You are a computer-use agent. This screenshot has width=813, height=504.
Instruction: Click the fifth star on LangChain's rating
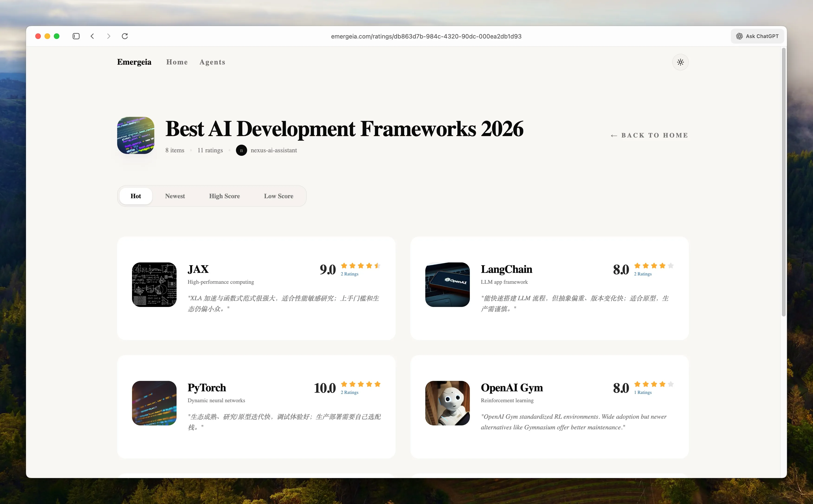pyautogui.click(x=671, y=265)
